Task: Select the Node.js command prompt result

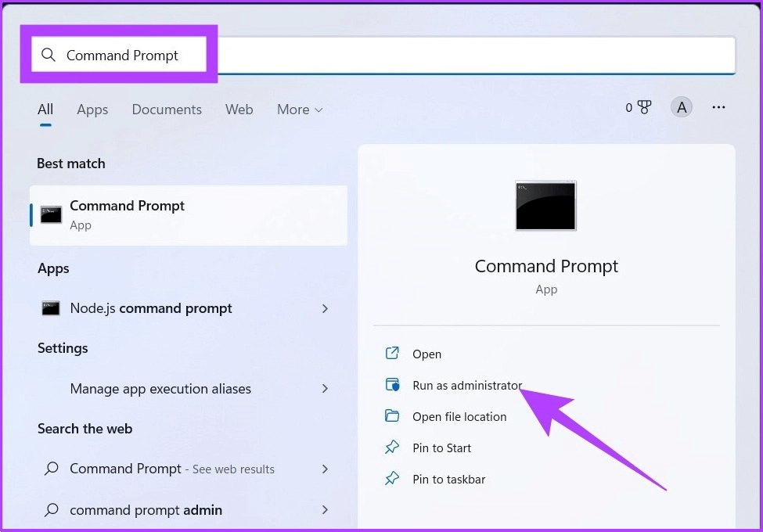Action: click(x=189, y=308)
